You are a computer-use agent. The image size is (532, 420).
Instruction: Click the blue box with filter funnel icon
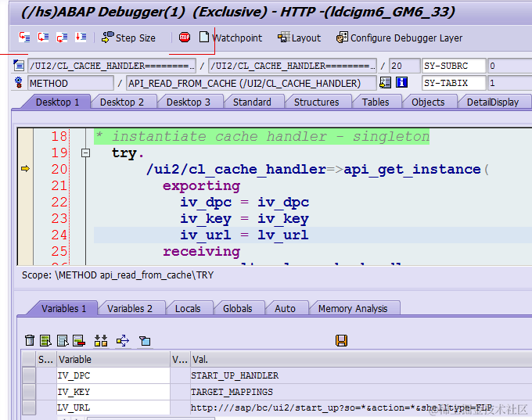click(145, 340)
